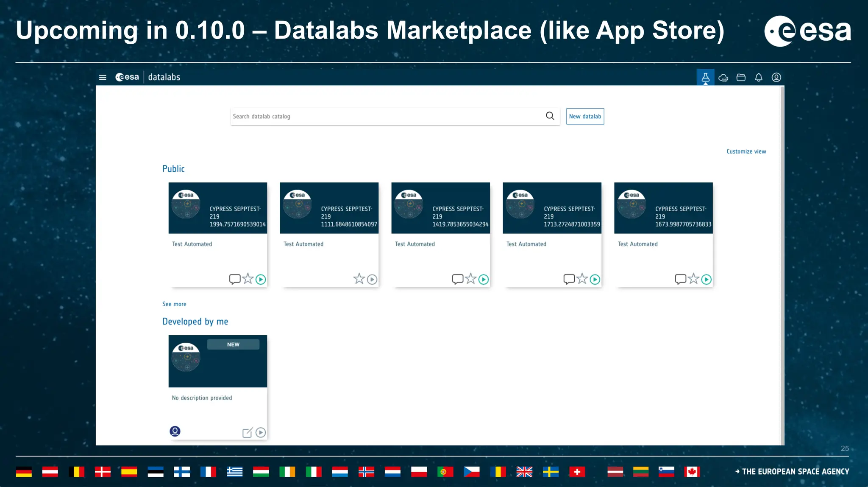
Task: Launch datalab 1994.7571690539014 with play button
Action: click(x=261, y=279)
